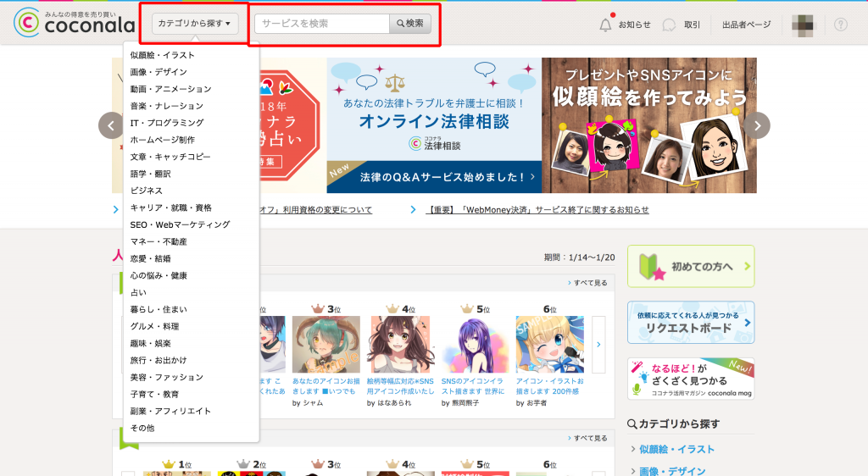Click the 検索 search button
The height and width of the screenshot is (476, 868).
410,23
